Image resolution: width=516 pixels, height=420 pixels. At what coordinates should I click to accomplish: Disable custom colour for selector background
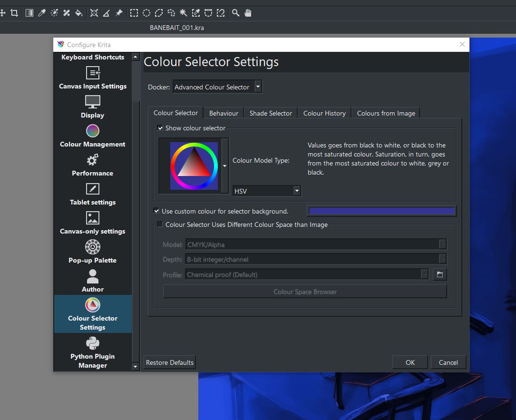pyautogui.click(x=157, y=211)
